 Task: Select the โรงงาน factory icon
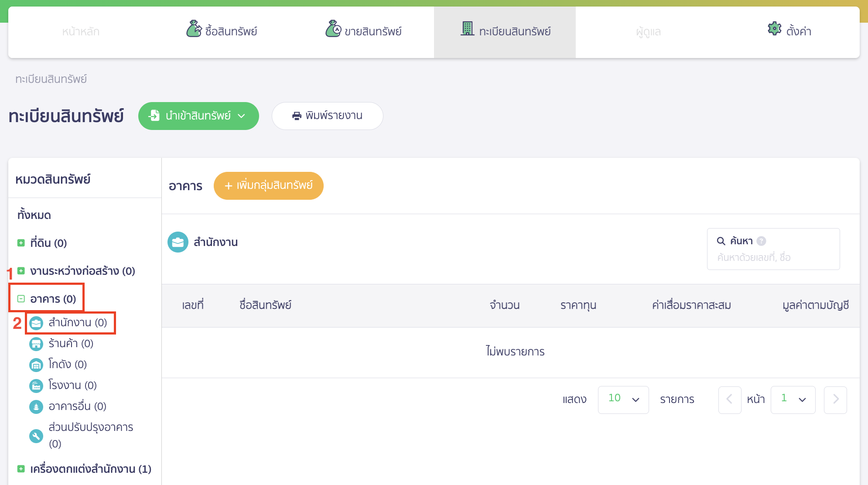point(36,385)
